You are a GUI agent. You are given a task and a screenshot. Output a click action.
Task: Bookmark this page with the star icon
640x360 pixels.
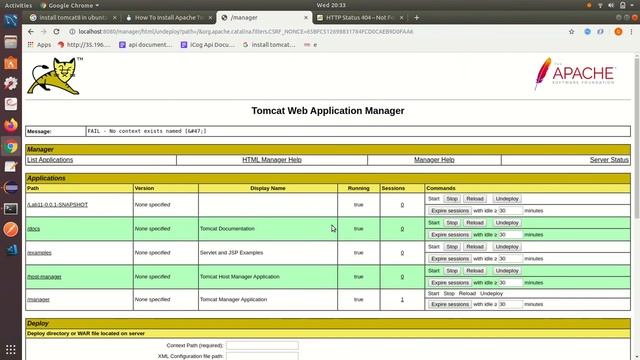click(x=571, y=31)
